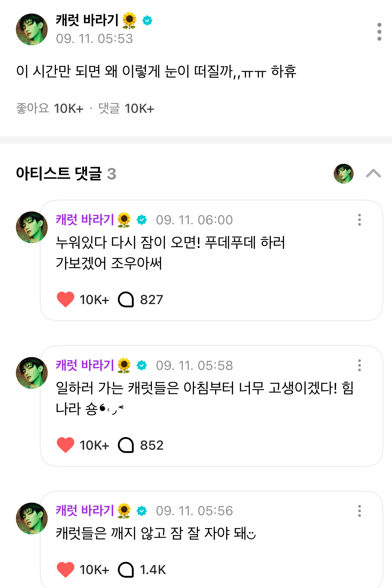
Task: Open replies on the 06:00 comment
Action: (x=126, y=299)
